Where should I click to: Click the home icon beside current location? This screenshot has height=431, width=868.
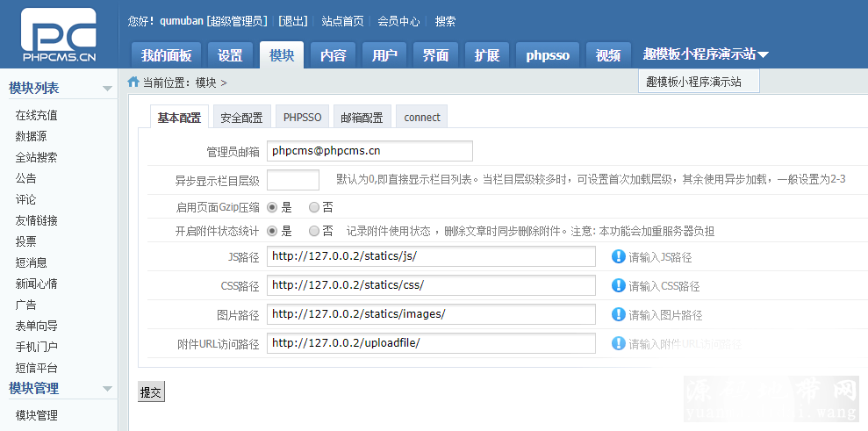133,82
